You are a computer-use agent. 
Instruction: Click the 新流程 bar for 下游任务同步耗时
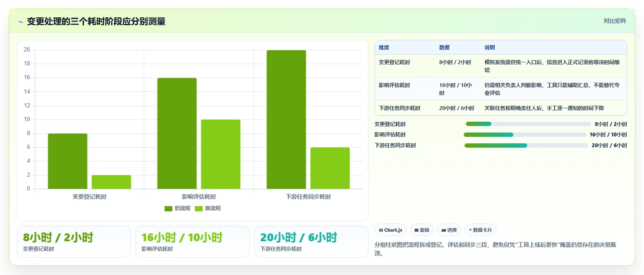click(330, 168)
